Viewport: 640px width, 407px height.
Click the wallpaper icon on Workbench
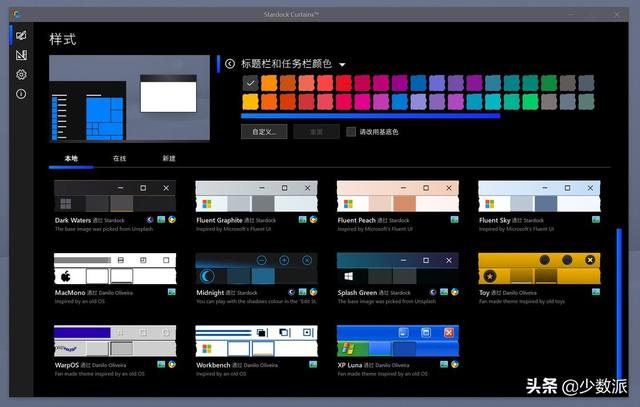313,364
